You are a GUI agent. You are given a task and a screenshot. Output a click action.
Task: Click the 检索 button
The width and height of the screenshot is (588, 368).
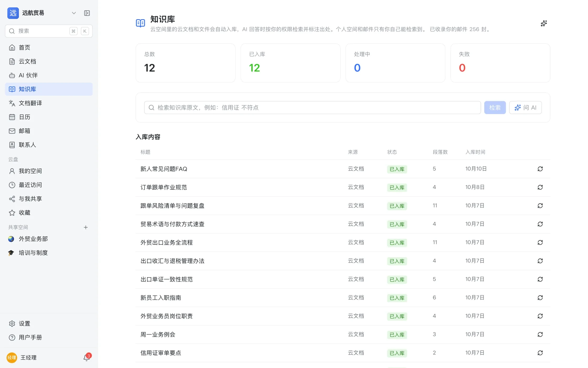495,108
